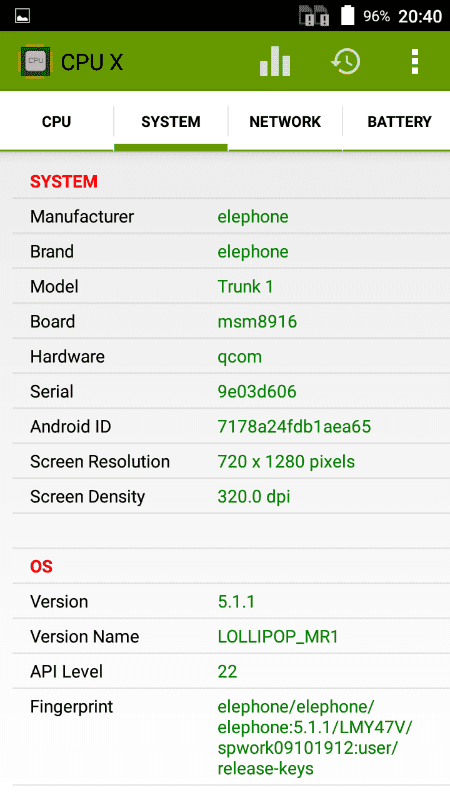The image size is (450, 800).
Task: Tap the dual SIM signal icon
Action: [x=314, y=16]
